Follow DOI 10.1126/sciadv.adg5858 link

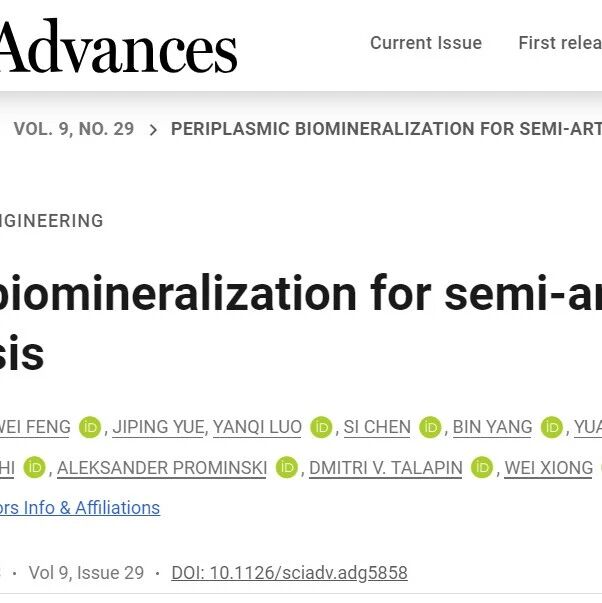[x=289, y=573]
